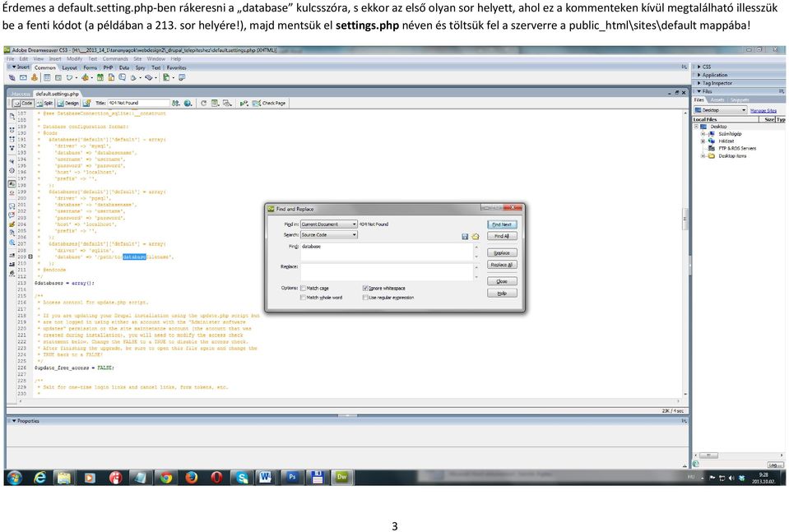Click the Manage Sites link
The width and height of the screenshot is (789, 532).
click(x=763, y=111)
